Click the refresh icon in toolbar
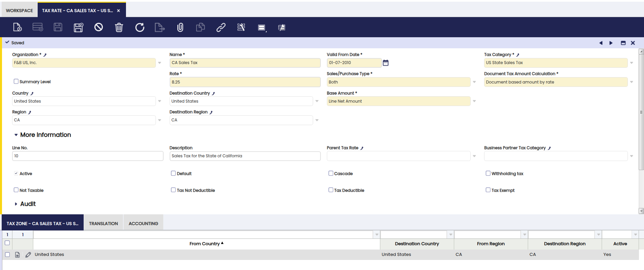Screen dimensions: 644x270 point(140,27)
